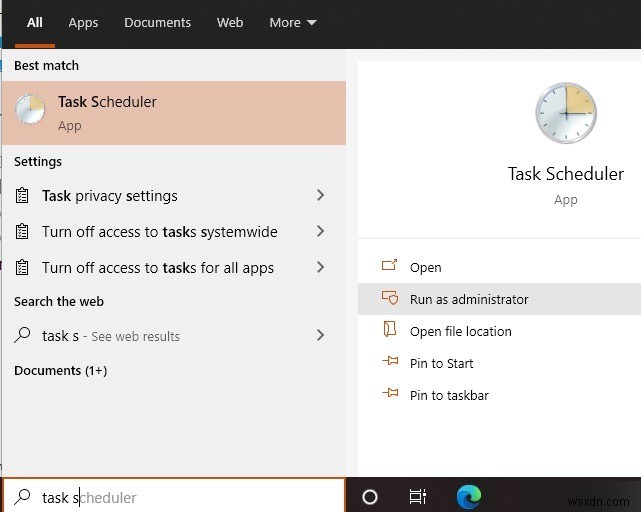Click the Open file location icon
Screen dimensions: 641x512
[390, 329]
